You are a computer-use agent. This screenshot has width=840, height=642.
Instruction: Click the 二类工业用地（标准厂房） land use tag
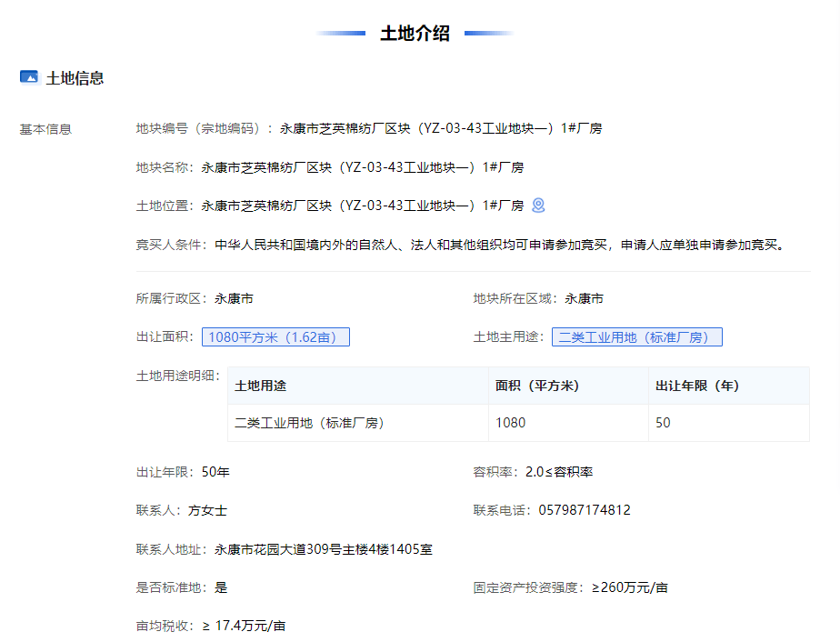click(636, 336)
